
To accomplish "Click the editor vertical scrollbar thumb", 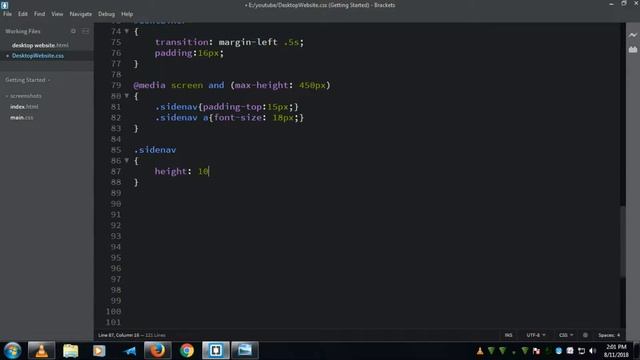I will tap(623, 241).
